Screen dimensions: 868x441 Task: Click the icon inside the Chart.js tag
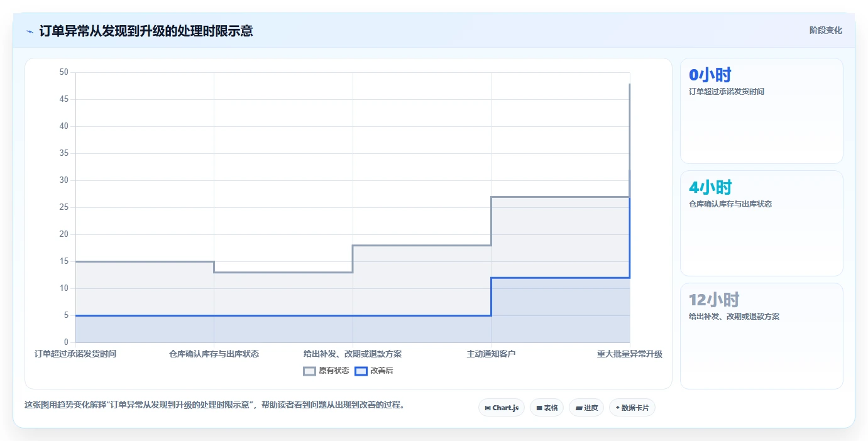488,408
